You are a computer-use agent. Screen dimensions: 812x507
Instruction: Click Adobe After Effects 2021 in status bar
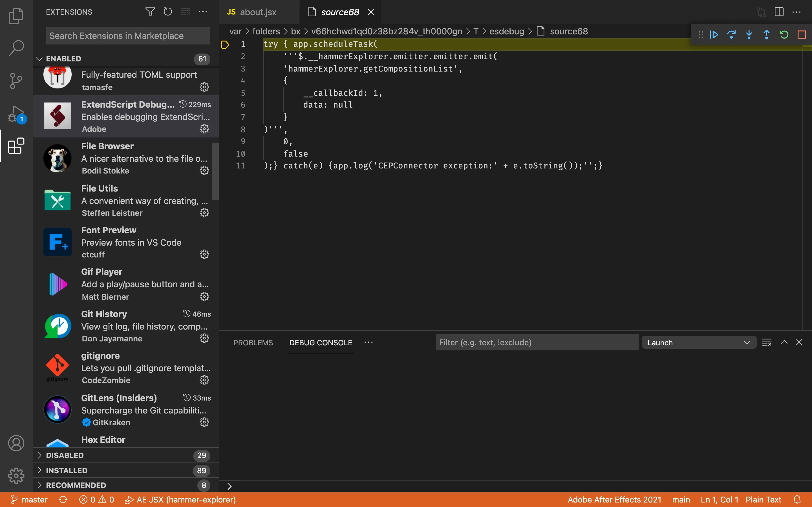[614, 500]
